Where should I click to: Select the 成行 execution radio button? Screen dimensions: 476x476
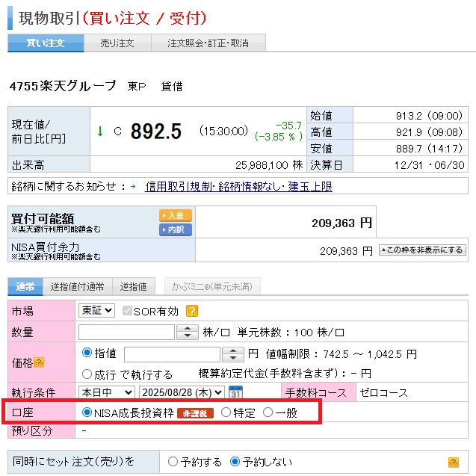tap(87, 374)
